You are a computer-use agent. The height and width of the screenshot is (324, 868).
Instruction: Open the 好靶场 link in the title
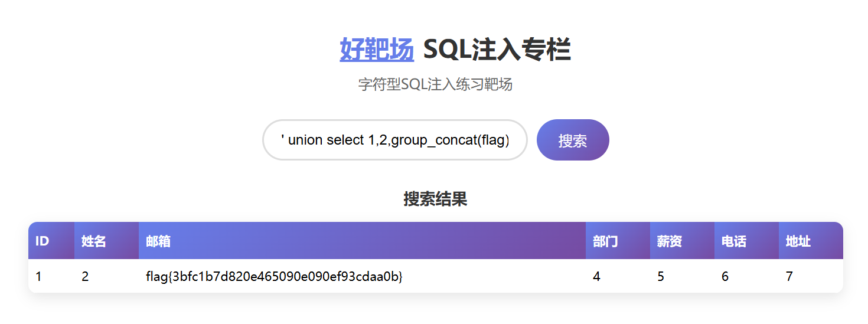(377, 50)
